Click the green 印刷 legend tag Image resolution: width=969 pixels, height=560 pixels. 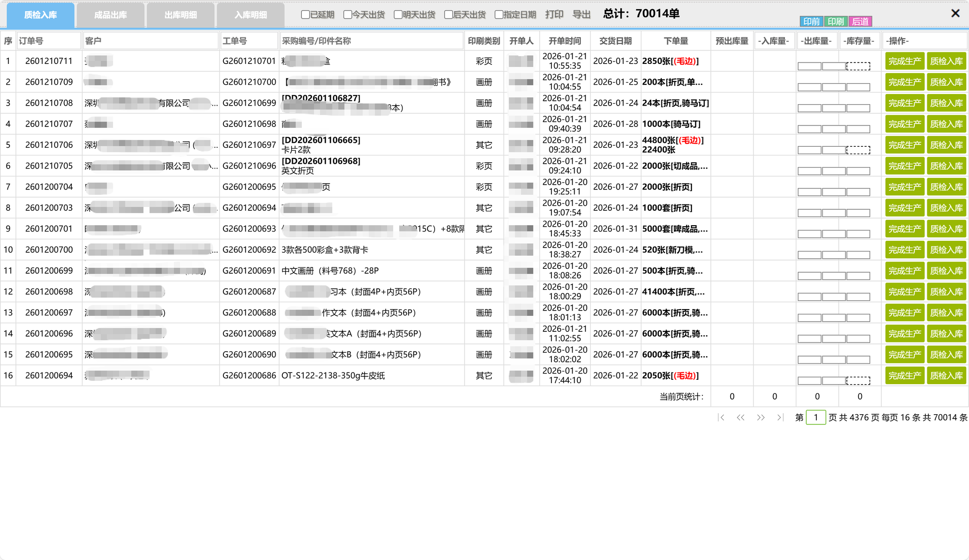point(835,21)
